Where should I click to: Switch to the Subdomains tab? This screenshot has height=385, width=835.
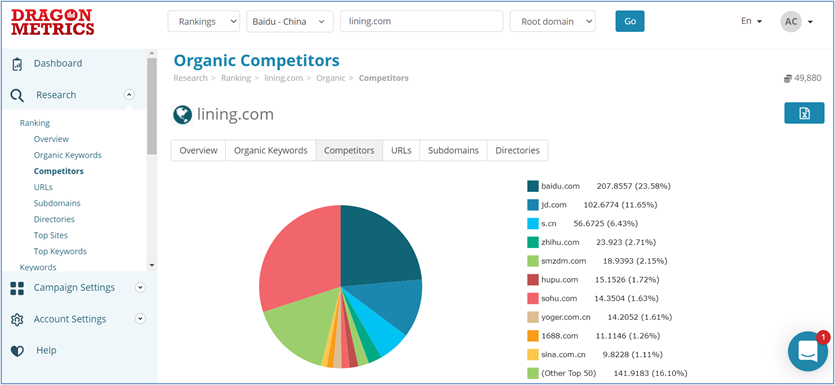(x=453, y=151)
